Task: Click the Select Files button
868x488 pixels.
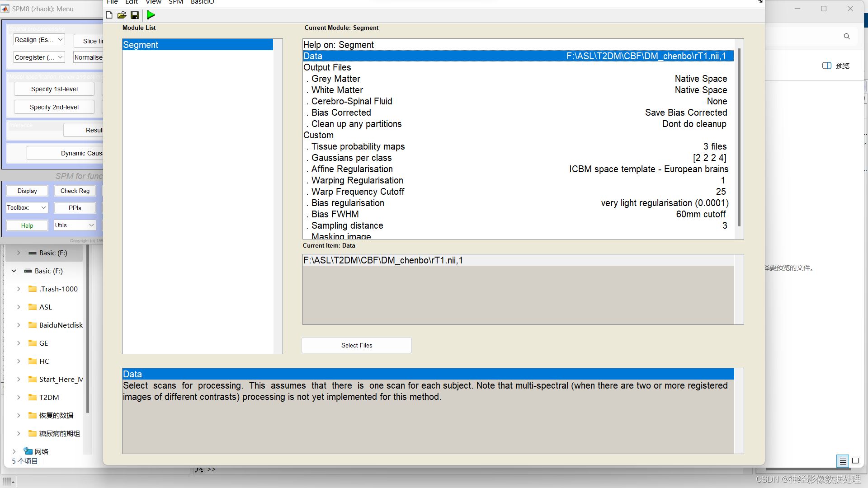Action: coord(356,345)
